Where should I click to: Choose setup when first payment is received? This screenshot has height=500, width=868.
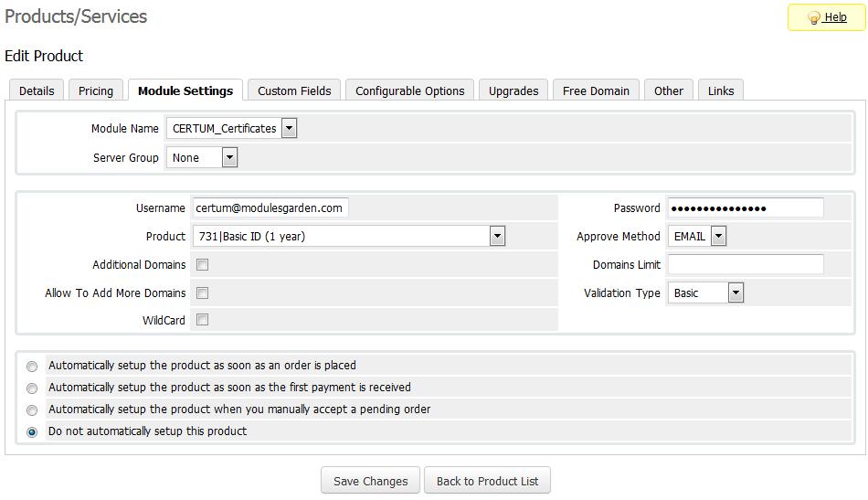coord(32,388)
